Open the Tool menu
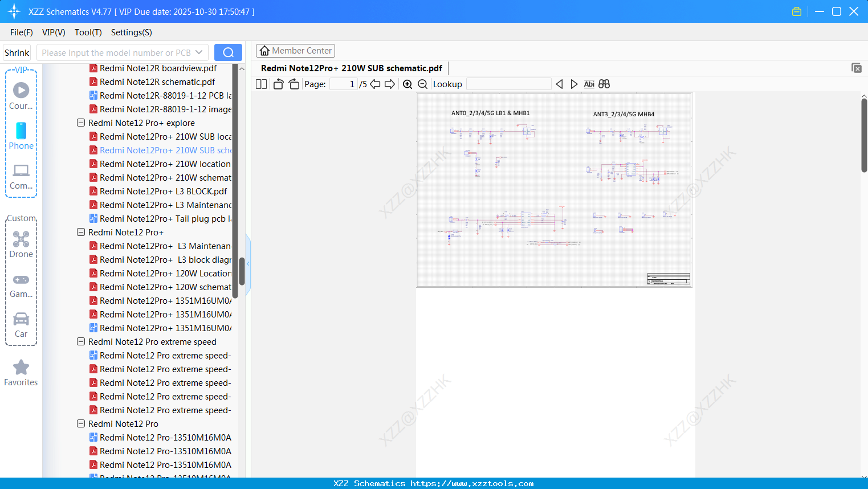The height and width of the screenshot is (489, 868). 88,32
